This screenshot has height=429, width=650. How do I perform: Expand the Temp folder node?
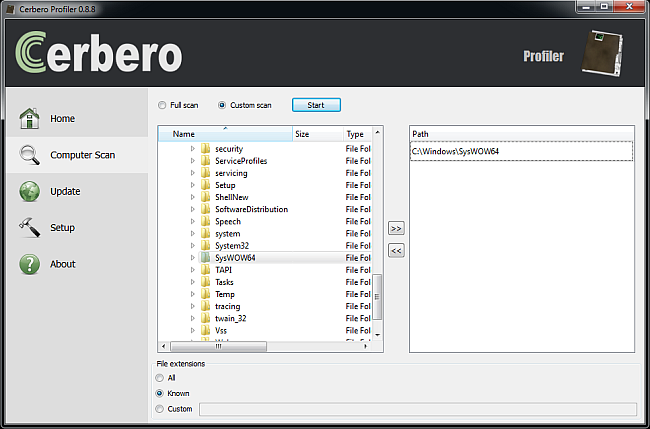[x=193, y=294]
